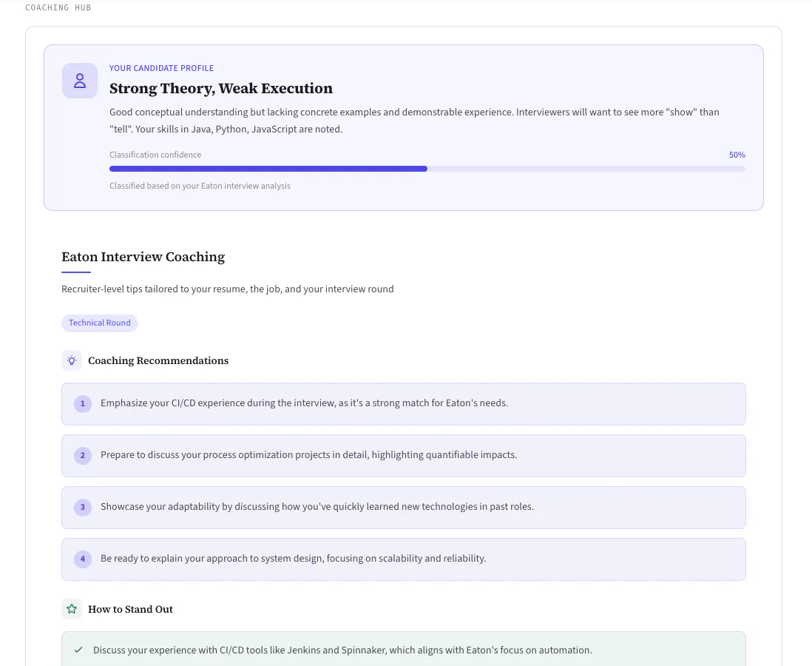Click the classification confidence progress bar
The height and width of the screenshot is (666, 812).
[x=427, y=169]
